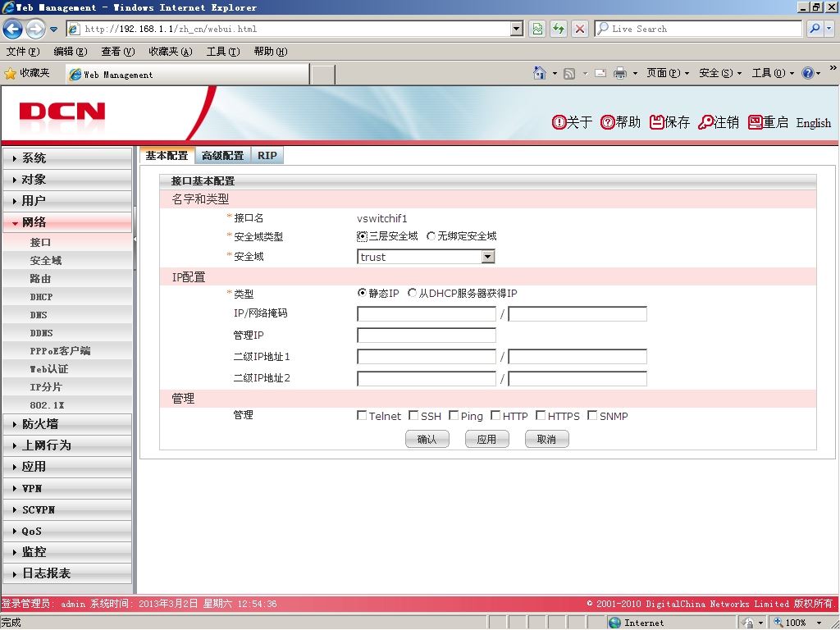Viewport: 840px width, 630px height.
Task: Open the 收藏夹 menu
Action: 171,52
